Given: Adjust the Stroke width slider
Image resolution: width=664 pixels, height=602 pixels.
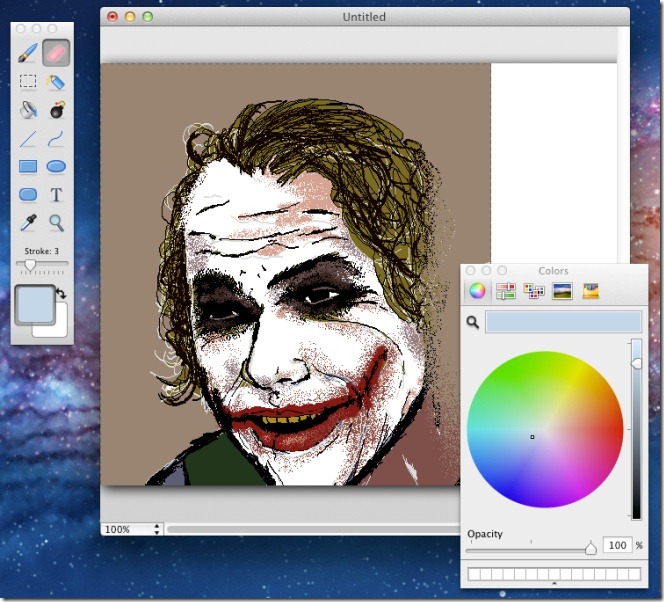Looking at the screenshot, I should (30, 265).
